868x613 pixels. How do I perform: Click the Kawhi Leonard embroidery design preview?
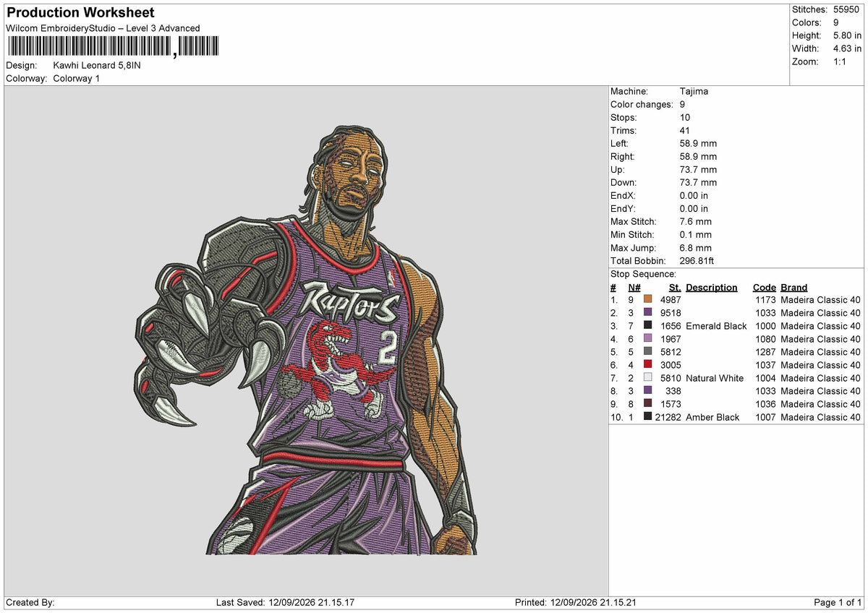(x=306, y=340)
